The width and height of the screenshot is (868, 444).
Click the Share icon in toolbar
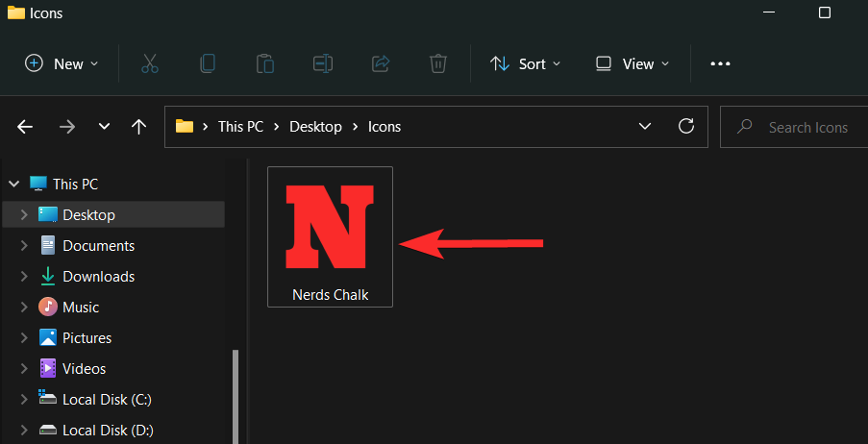380,64
